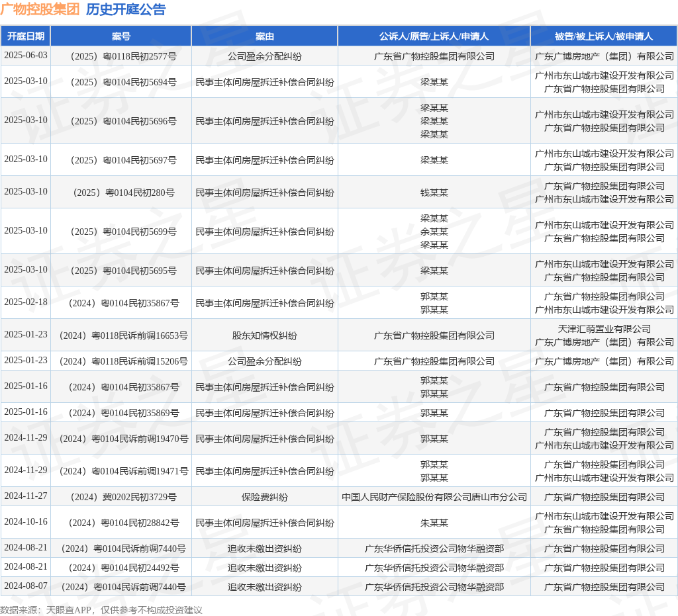Click the 广物控股集团 title text
678x616 pixels.
[40, 9]
